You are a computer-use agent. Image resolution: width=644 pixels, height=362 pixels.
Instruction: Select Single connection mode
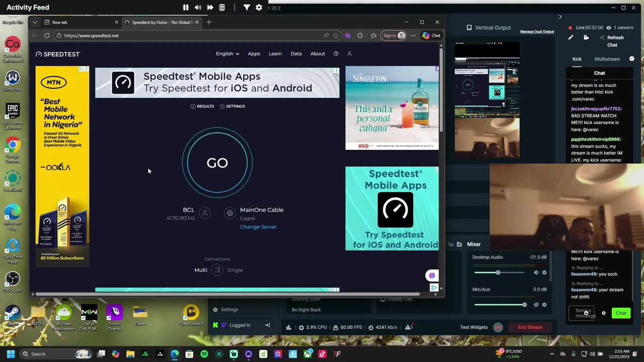point(235,270)
